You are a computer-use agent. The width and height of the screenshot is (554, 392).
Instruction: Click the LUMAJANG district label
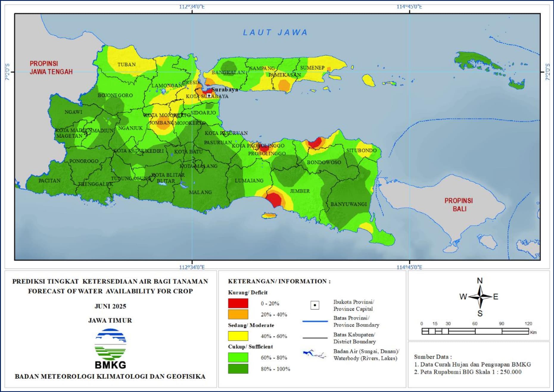[x=249, y=180]
